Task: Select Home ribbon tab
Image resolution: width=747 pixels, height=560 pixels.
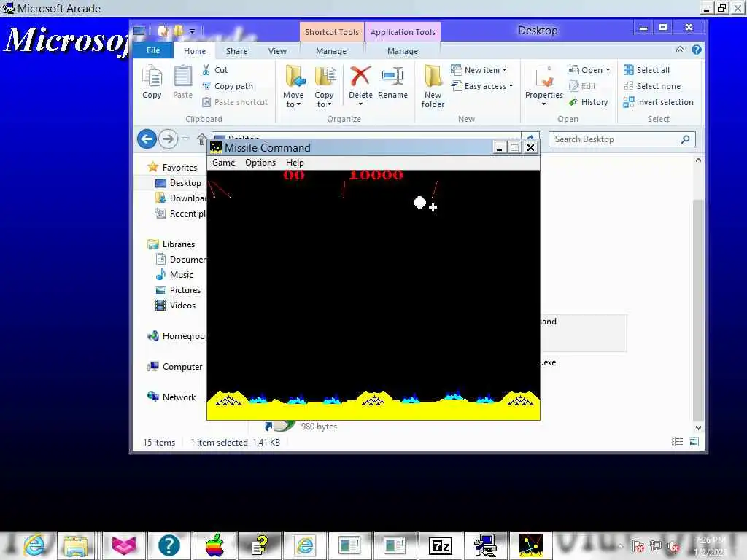Action: [x=194, y=51]
